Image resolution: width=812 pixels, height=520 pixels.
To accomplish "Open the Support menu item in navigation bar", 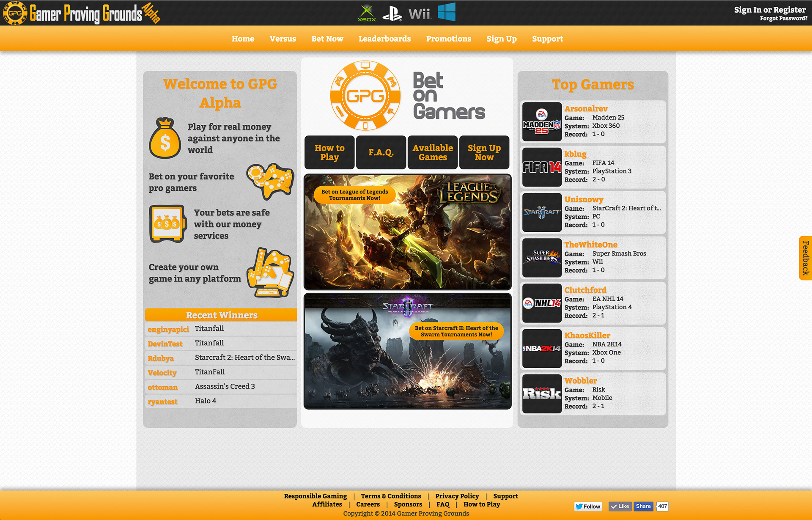I will (x=548, y=39).
